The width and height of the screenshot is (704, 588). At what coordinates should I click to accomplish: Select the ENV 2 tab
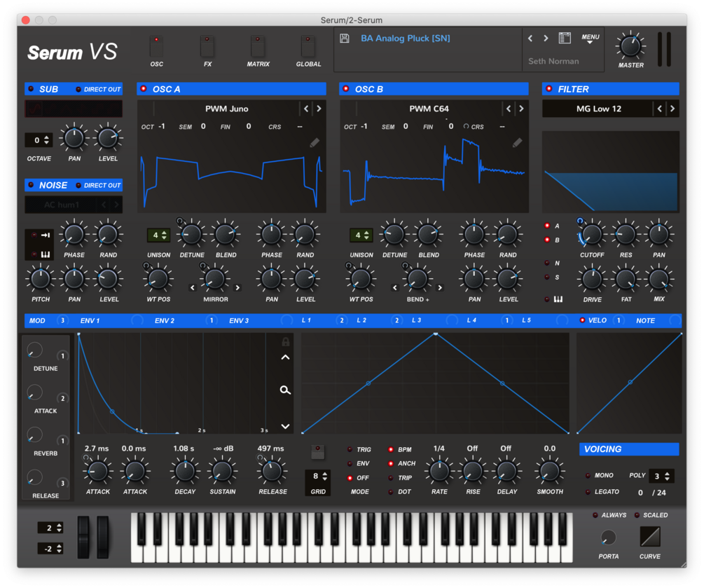[x=165, y=320]
